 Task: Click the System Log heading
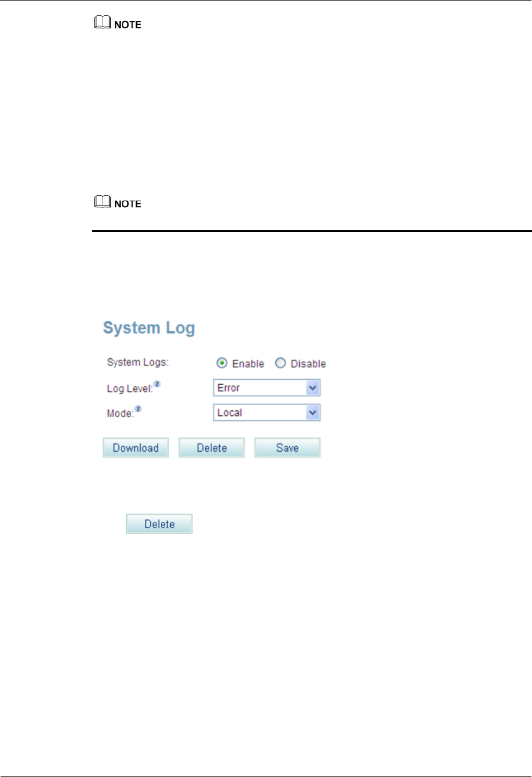tap(149, 328)
